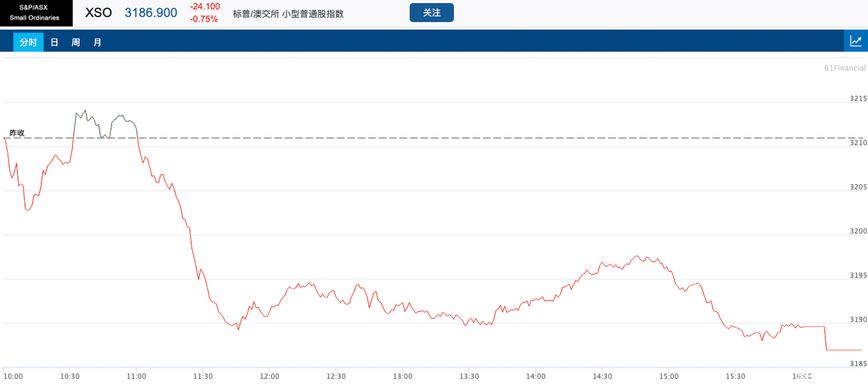Click the 3205 y-axis label
The width and height of the screenshot is (868, 385).
(858, 187)
